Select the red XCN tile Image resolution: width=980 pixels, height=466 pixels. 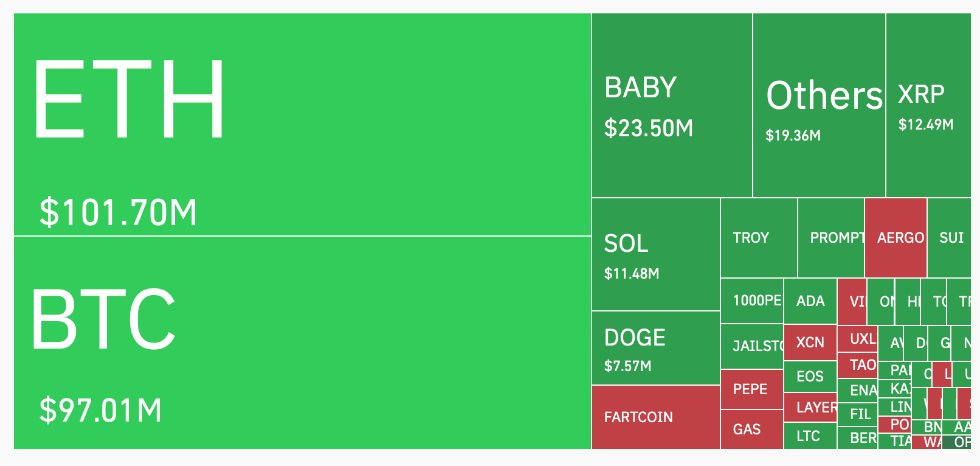(x=810, y=343)
